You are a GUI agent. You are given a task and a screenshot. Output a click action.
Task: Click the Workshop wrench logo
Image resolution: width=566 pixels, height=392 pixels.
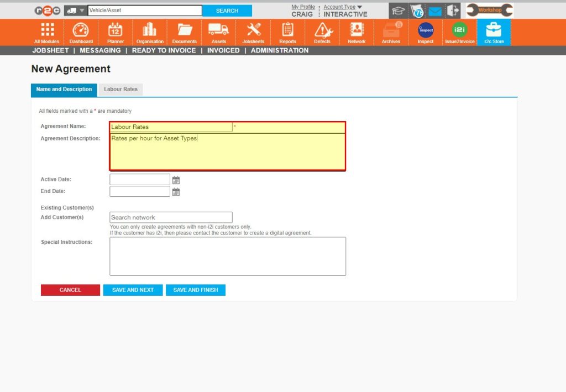490,10
